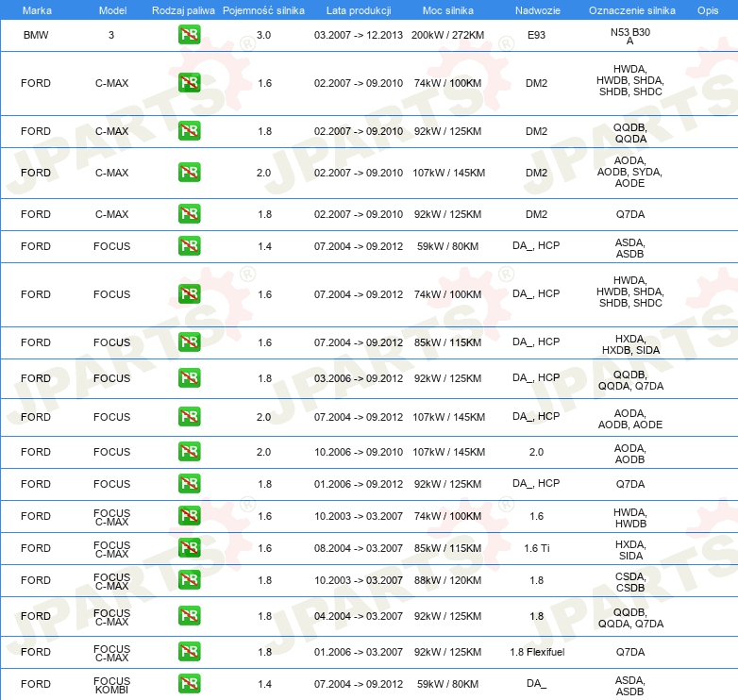Image resolution: width=738 pixels, height=700 pixels.
Task: Select the HXDA, HXDB, SIDA engine codes
Action: (x=630, y=344)
